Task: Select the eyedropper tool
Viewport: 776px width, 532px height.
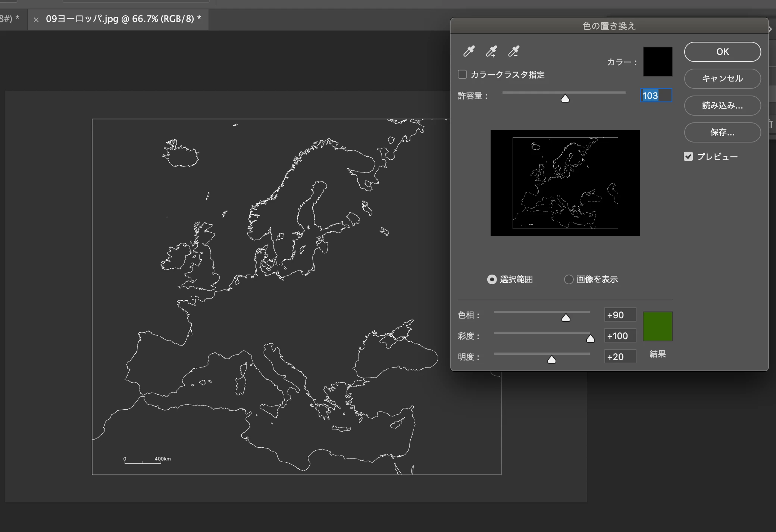Action: click(x=469, y=51)
